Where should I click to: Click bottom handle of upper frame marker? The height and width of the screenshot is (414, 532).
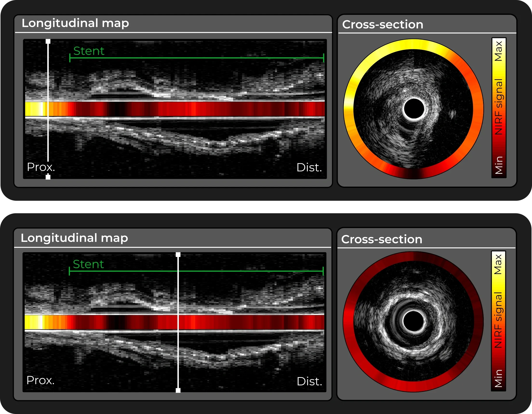pyautogui.click(x=48, y=177)
